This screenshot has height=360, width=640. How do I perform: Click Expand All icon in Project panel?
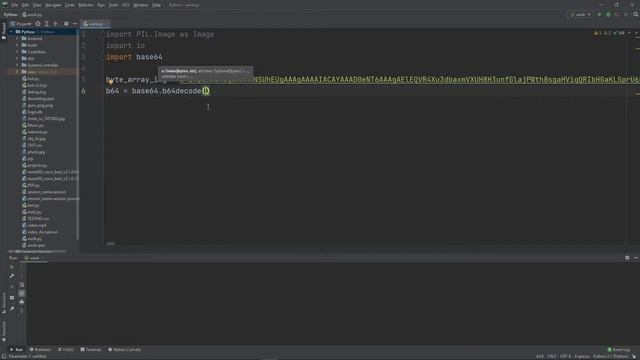tap(47, 24)
